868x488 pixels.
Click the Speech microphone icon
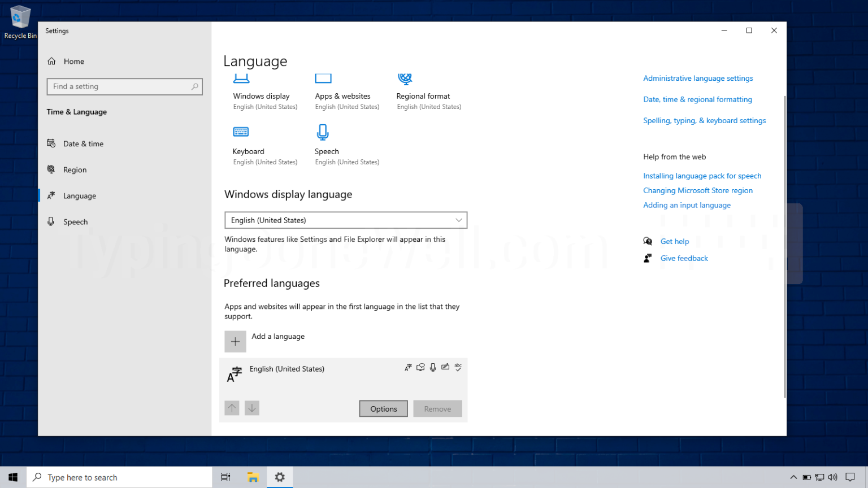pos(323,132)
